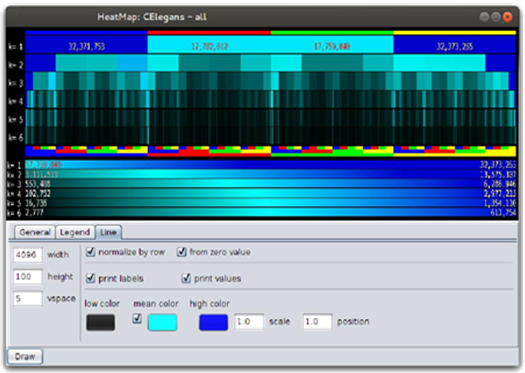Uncheck the from zero value option
This screenshot has height=373, width=525.
coord(181,252)
